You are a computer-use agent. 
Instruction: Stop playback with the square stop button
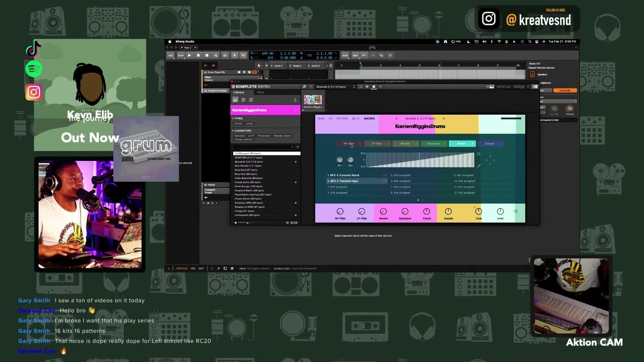[x=198, y=55]
